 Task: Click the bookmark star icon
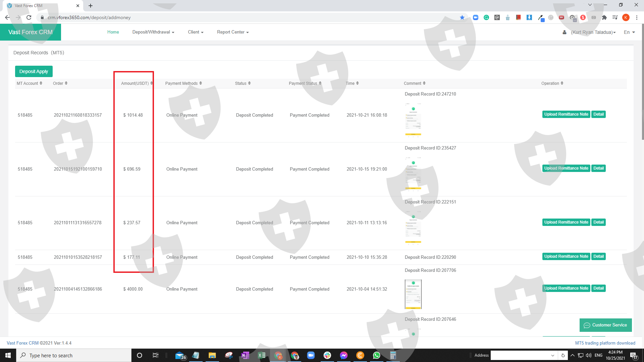coord(462,17)
